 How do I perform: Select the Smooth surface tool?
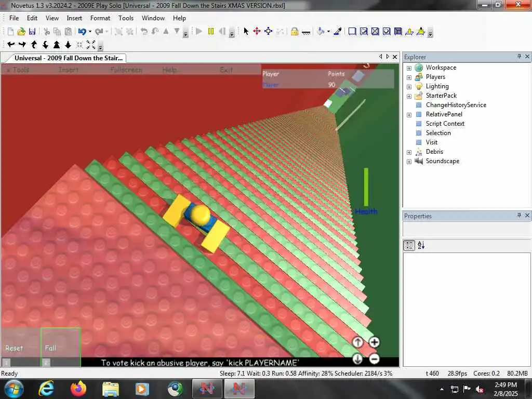coord(352,32)
